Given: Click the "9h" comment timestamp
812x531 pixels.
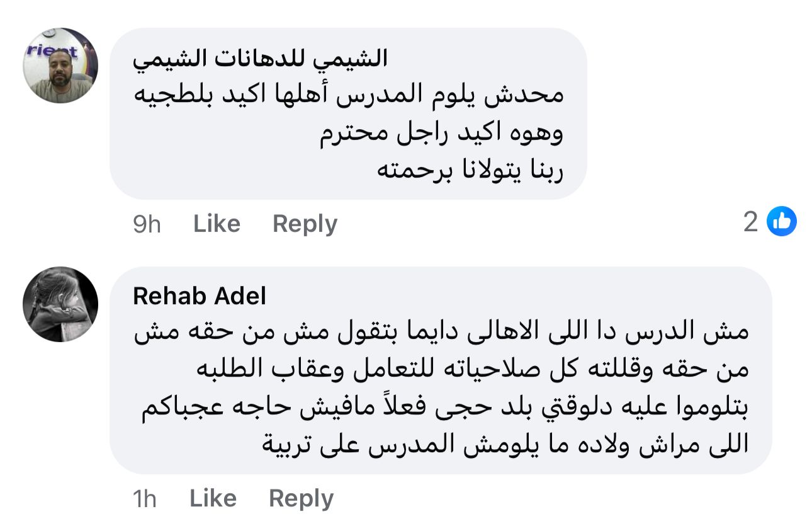Looking at the screenshot, I should [147, 224].
